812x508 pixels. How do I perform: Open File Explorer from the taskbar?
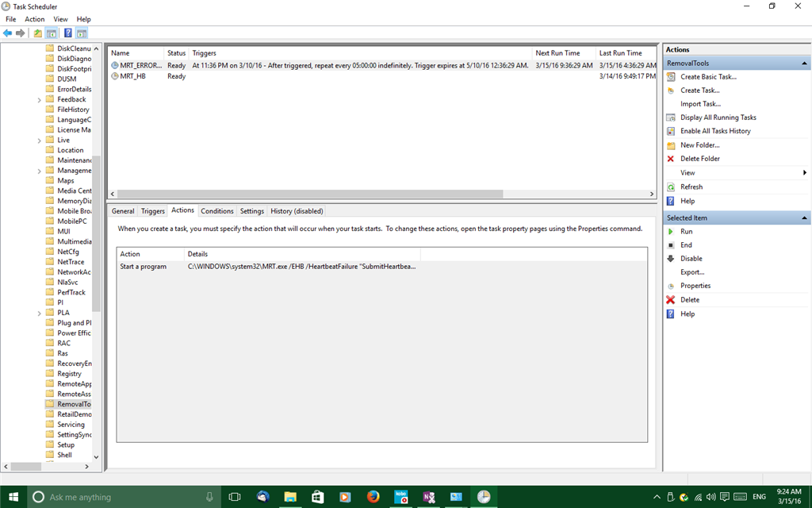290,497
